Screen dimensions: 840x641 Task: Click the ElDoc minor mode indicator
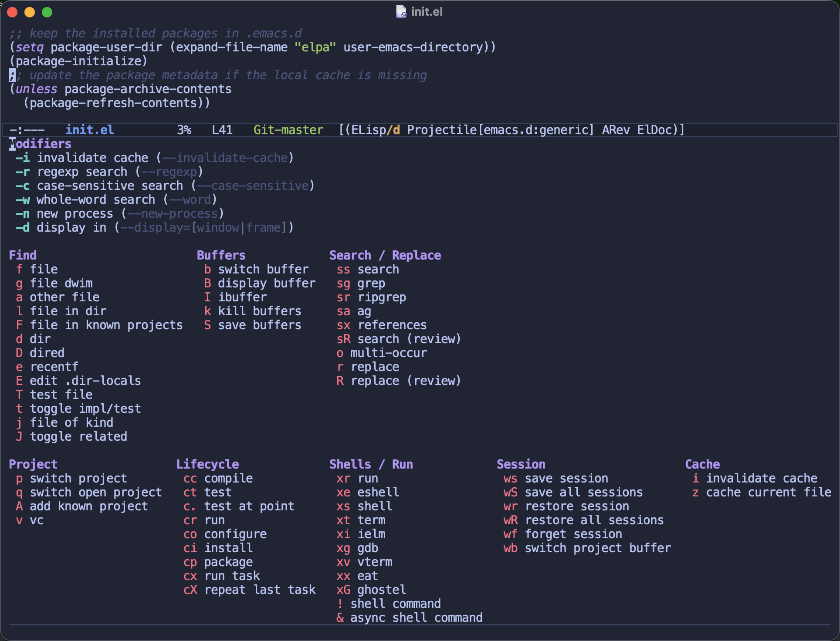pos(655,130)
